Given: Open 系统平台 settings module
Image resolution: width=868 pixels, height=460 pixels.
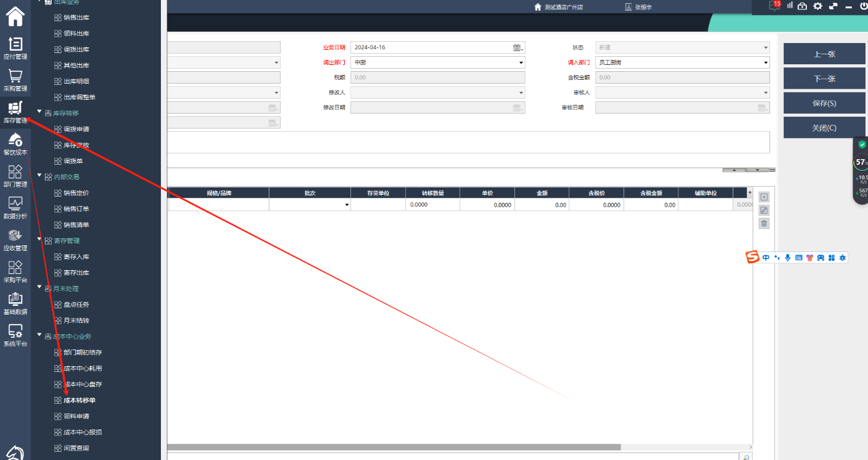Looking at the screenshot, I should coord(15,332).
